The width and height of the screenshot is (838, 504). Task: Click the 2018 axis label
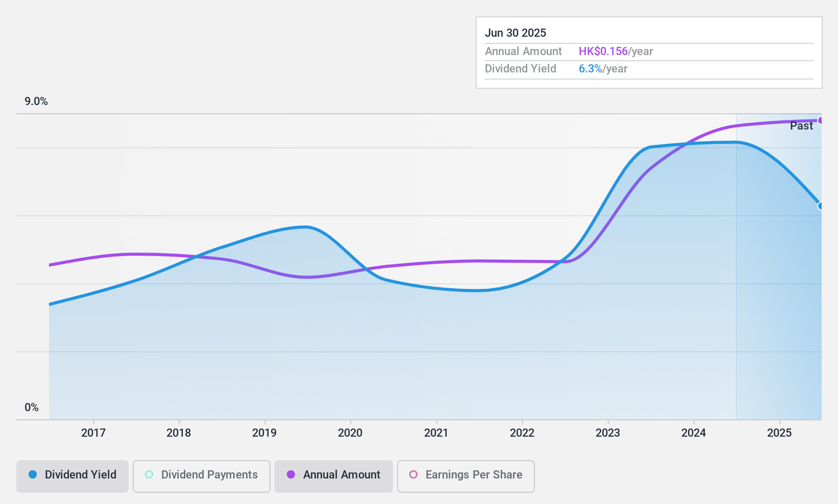point(179,433)
